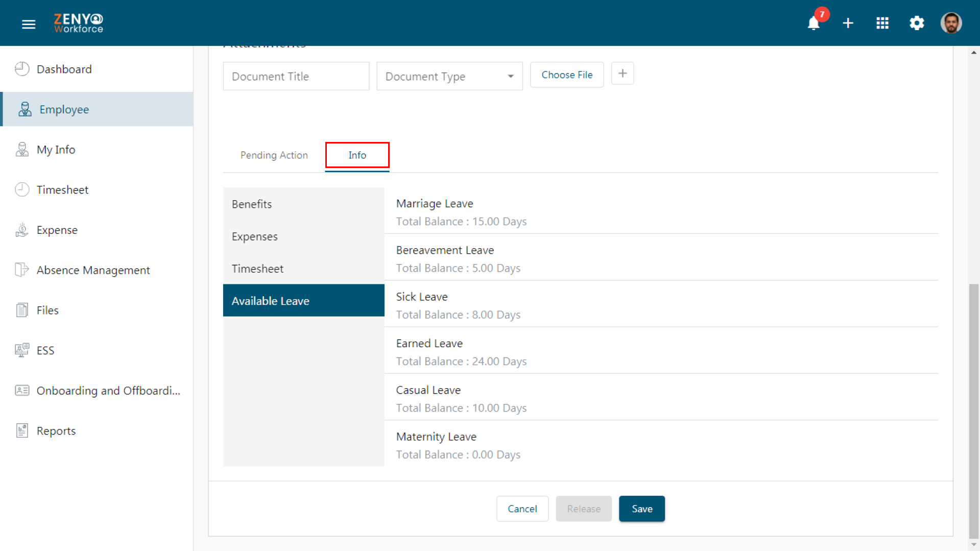Click the Sick Leave entry
This screenshot has width=980, height=551.
[661, 305]
